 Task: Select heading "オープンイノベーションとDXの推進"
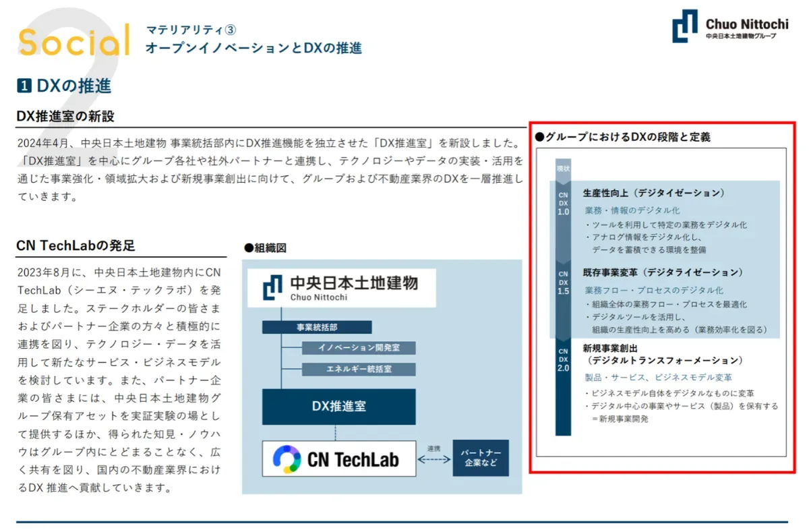253,48
